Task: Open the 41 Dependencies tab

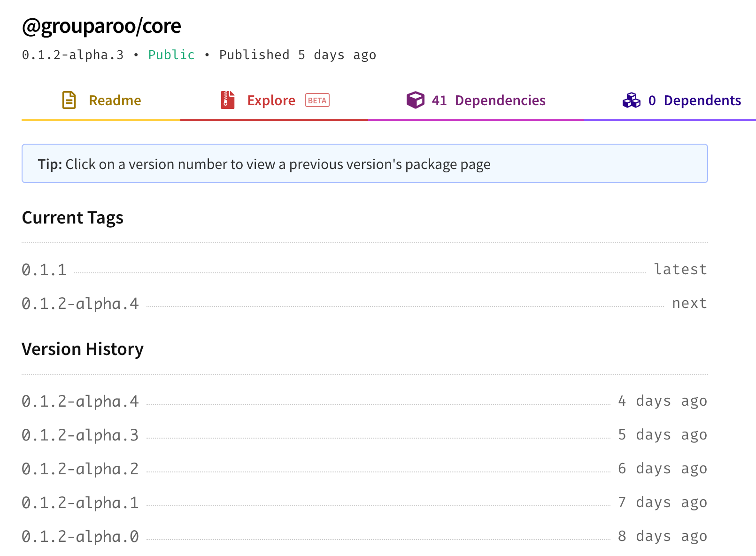Action: [x=476, y=100]
